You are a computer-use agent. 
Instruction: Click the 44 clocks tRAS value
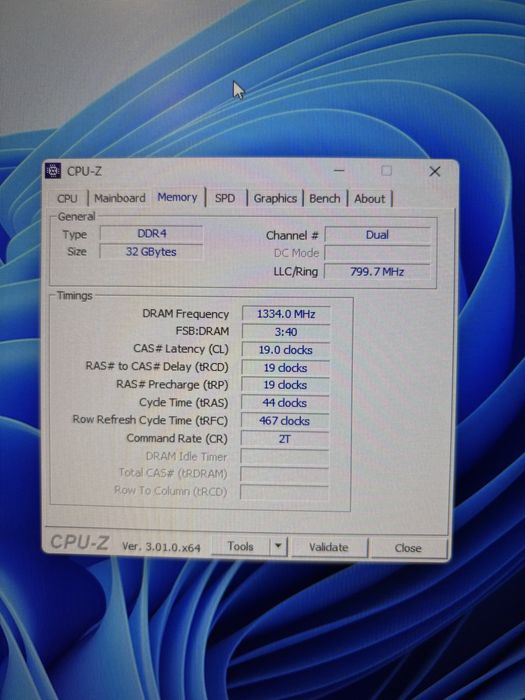tap(285, 403)
